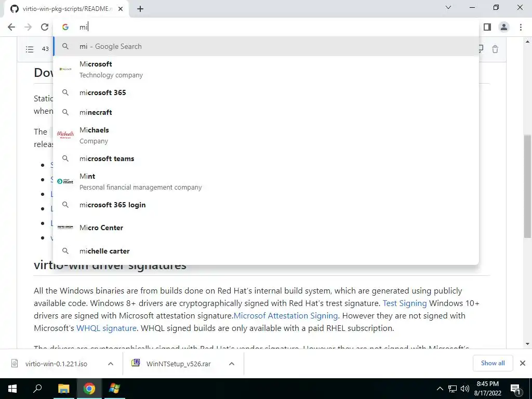Open the Chrome side panel icon
Screen dimensions: 532x399
pos(487,27)
